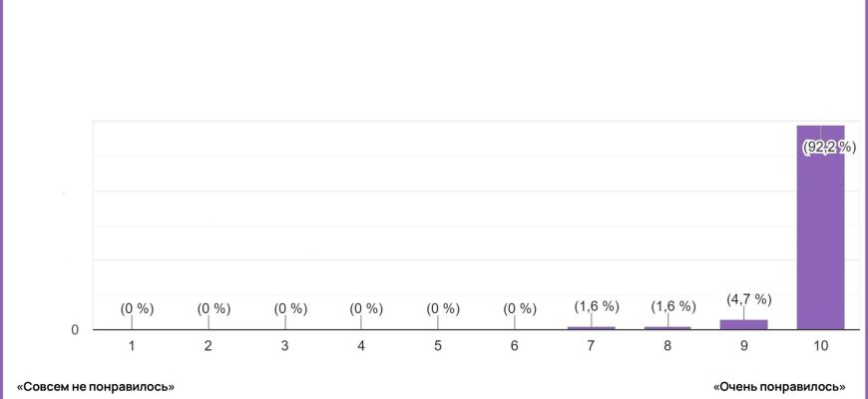Click the (1,6 %) label above rating 8
Screen dimensions: 868x399
[x=673, y=306]
